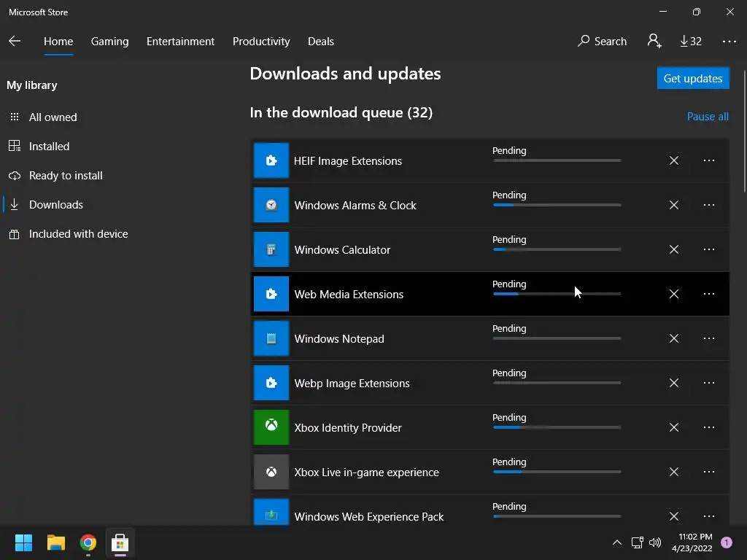Open the Deals tab

click(321, 42)
